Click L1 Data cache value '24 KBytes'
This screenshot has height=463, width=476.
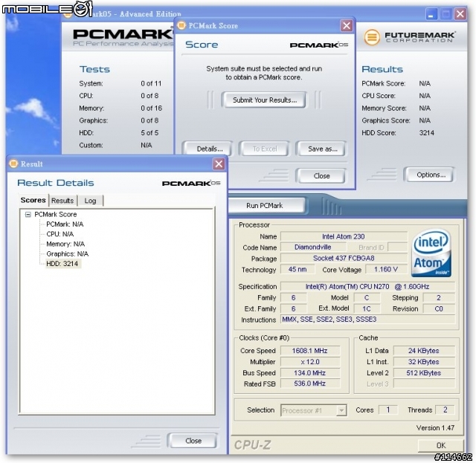(x=424, y=351)
